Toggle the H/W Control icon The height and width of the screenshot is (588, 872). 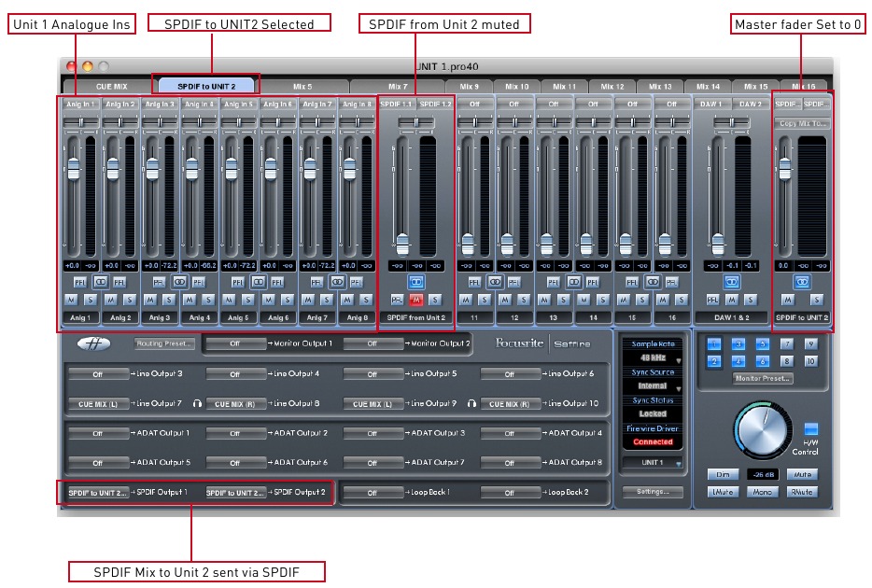click(811, 429)
